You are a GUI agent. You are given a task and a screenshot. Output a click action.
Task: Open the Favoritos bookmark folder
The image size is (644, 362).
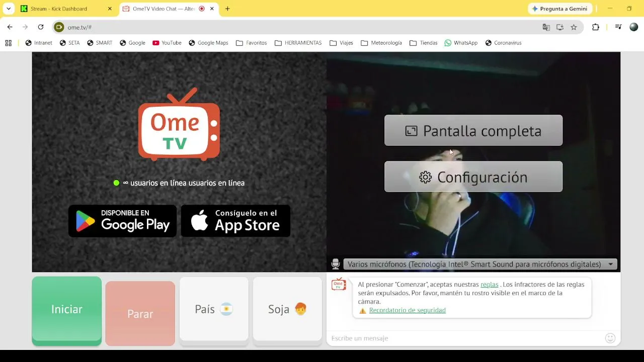point(251,43)
